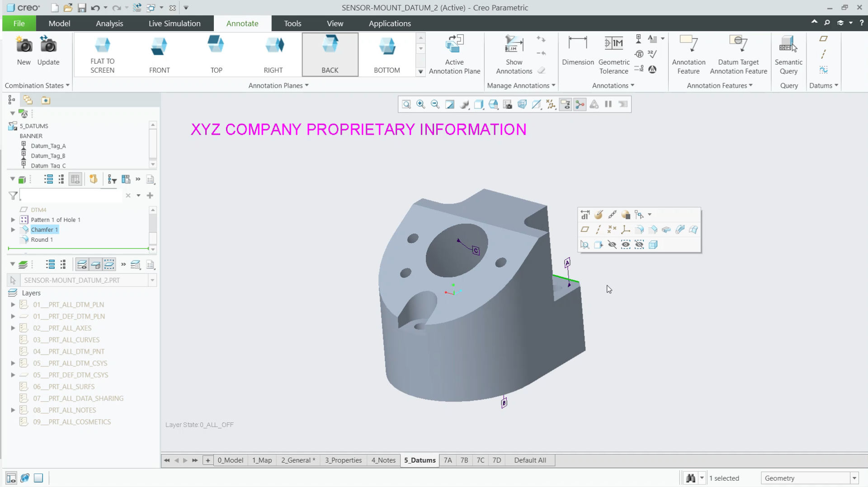Click Update combination state icon
Screen dimensions: 868x487
(48, 51)
